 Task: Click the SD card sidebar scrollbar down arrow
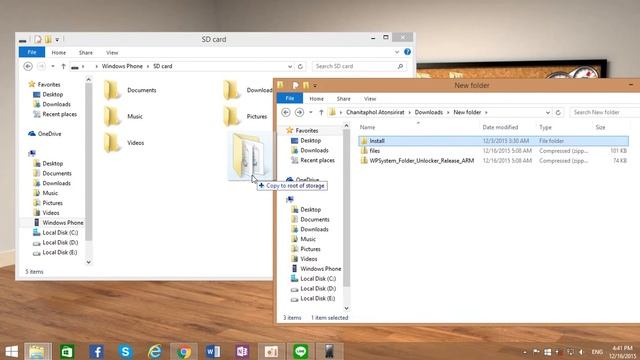tap(89, 262)
